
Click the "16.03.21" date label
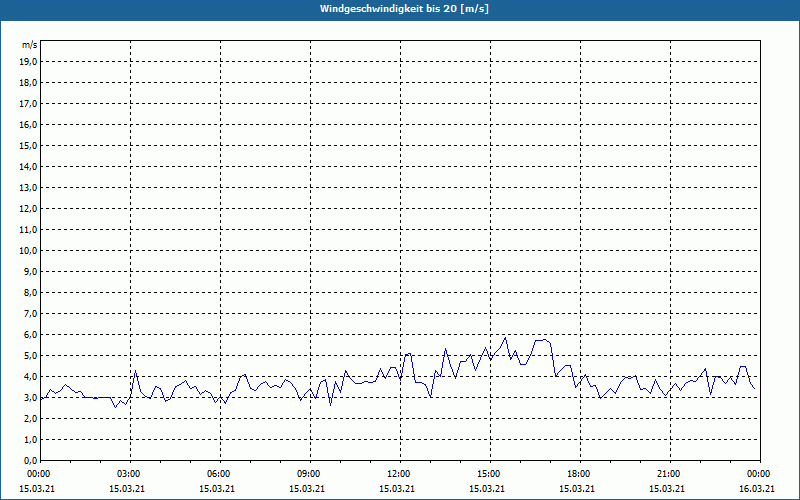click(757, 489)
